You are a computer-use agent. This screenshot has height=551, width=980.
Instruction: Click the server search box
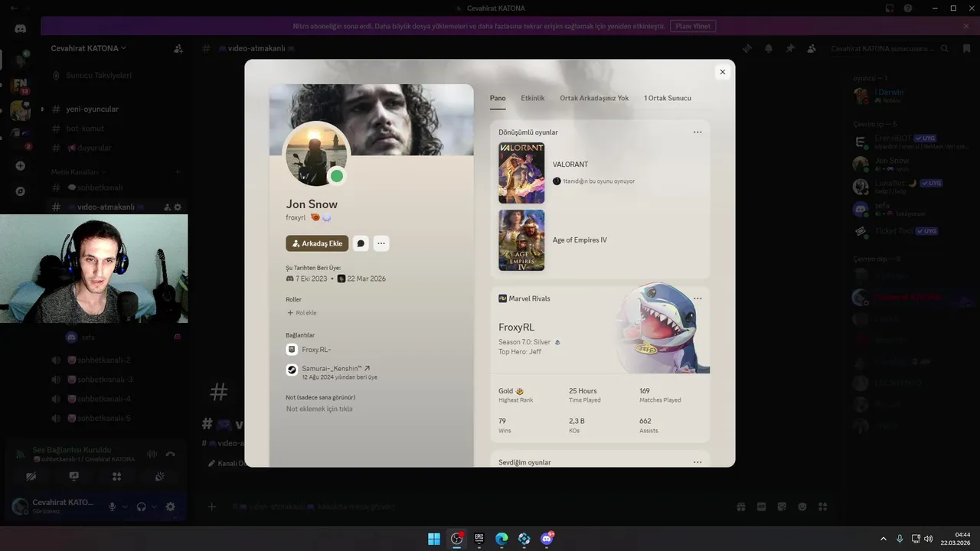pos(890,48)
